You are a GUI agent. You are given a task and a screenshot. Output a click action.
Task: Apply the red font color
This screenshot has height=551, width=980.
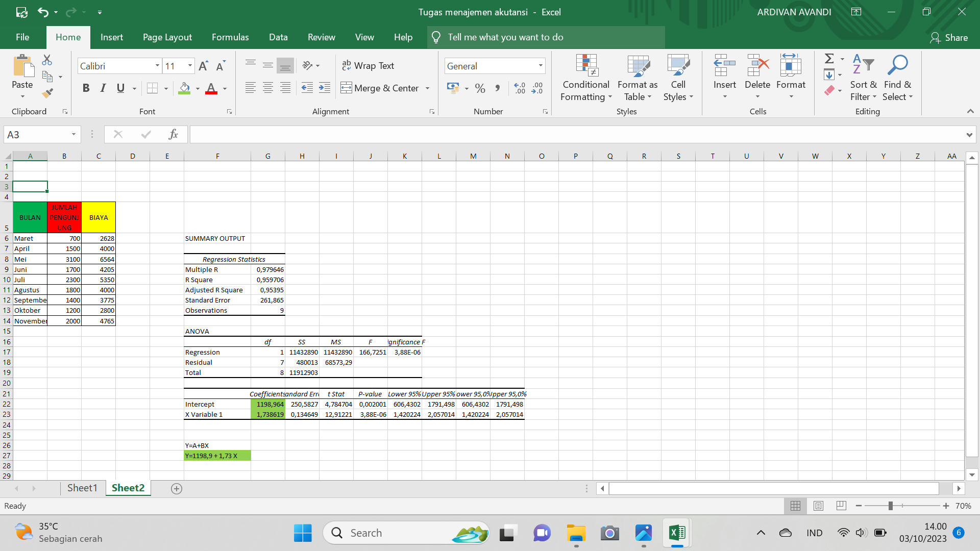211,88
